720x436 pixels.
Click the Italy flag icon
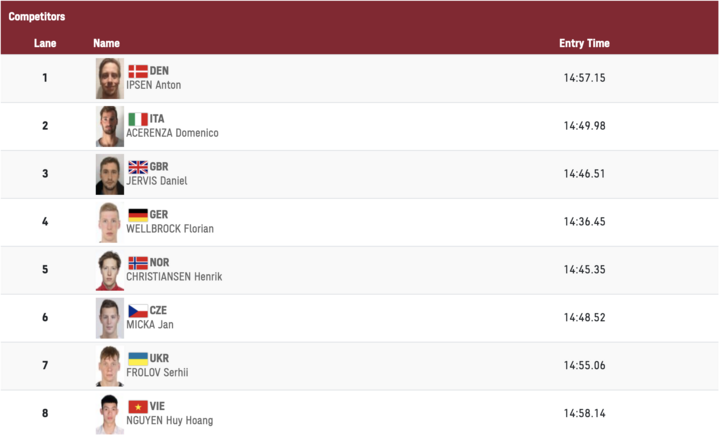(138, 119)
